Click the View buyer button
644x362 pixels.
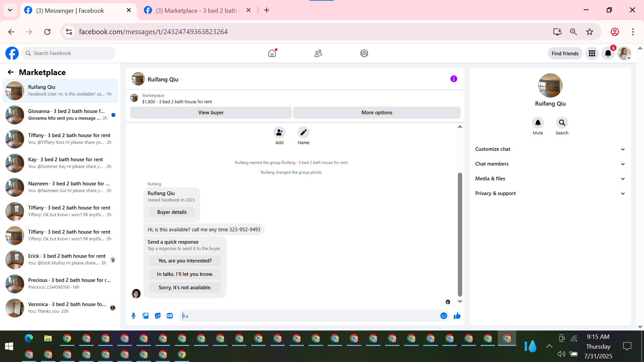[211, 113]
